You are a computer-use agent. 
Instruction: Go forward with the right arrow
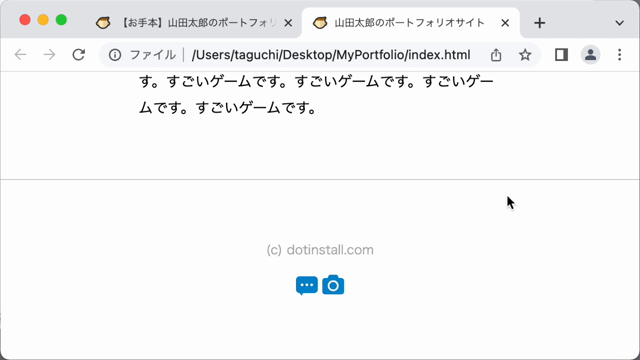[x=49, y=54]
